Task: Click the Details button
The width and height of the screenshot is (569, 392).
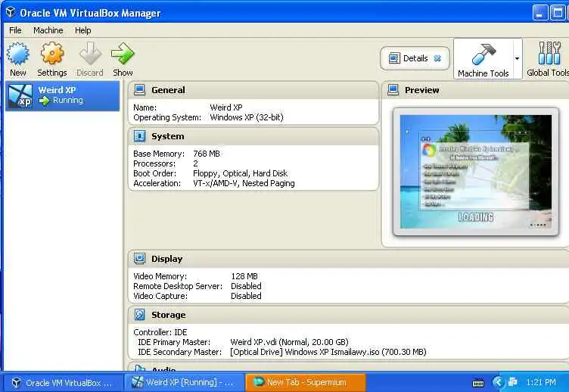Action: 415,58
